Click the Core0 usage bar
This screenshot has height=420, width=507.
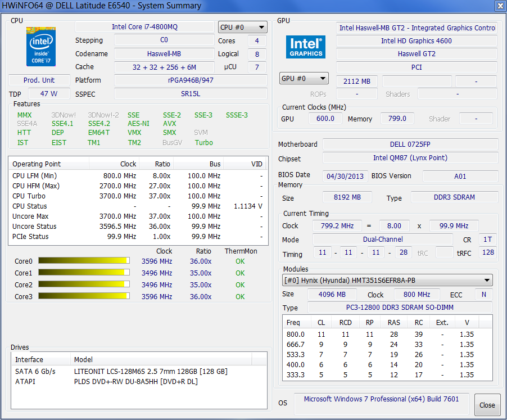tap(84, 260)
